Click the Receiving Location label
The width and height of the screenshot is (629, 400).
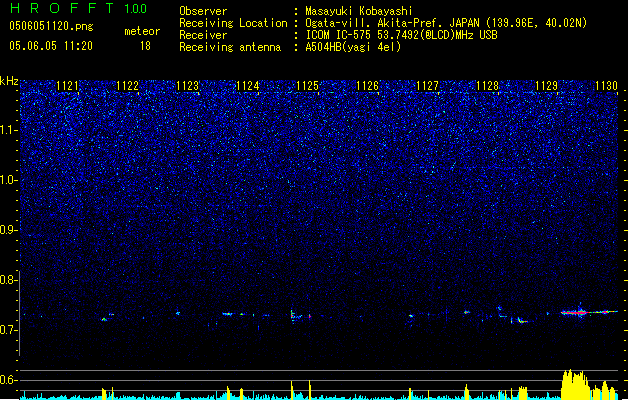pyautogui.click(x=233, y=23)
